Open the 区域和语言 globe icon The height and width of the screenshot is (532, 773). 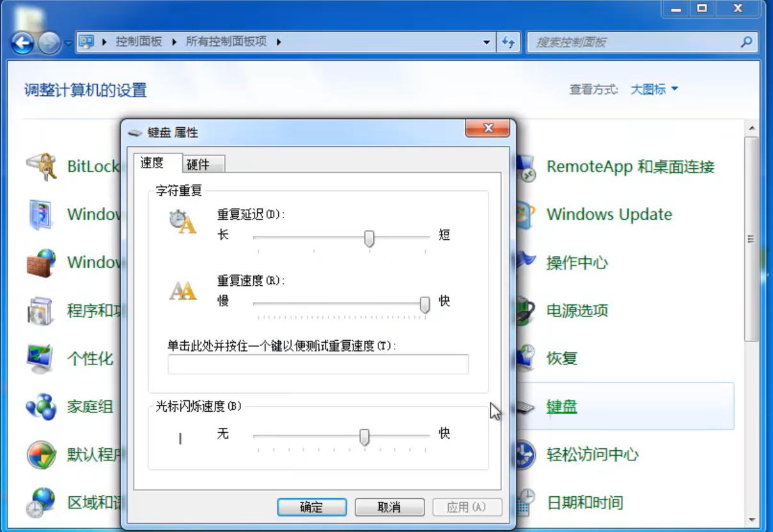point(42,503)
